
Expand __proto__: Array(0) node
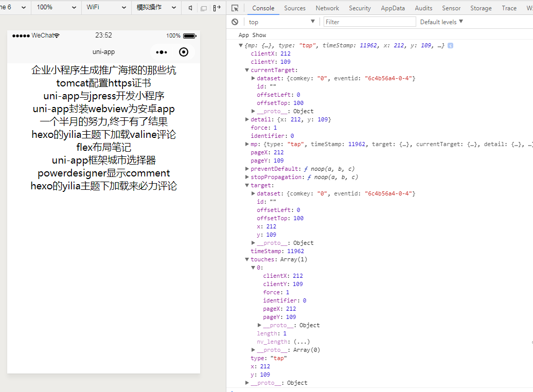tap(253, 350)
